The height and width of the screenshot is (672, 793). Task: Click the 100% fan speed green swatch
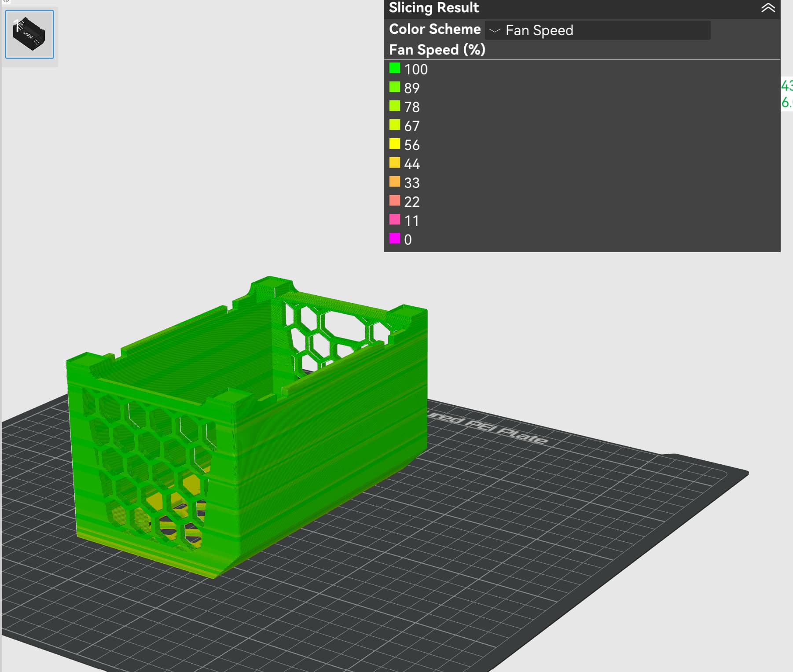395,68
